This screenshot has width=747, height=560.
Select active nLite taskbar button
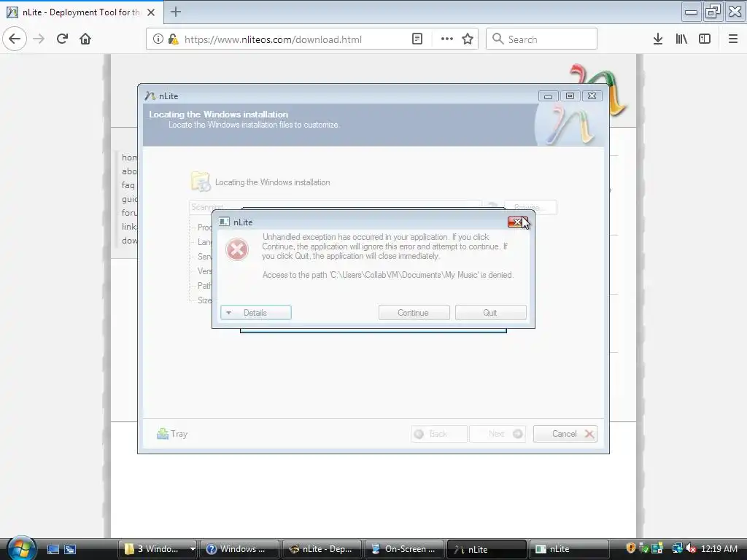(487, 549)
